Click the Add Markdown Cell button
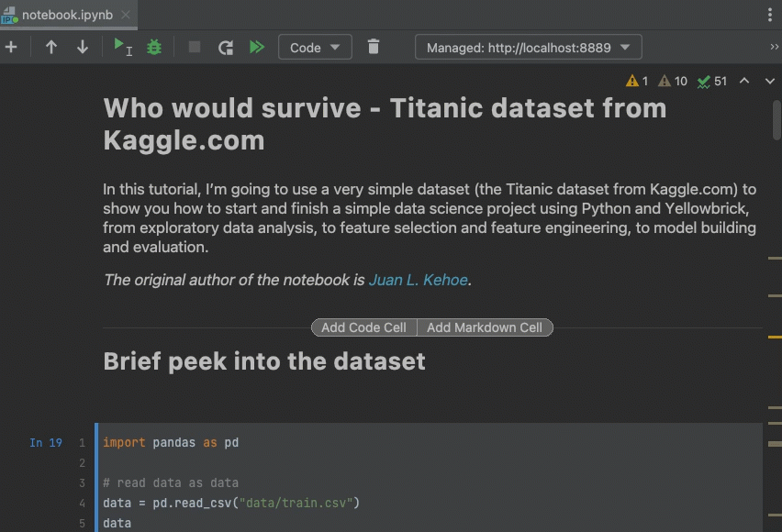The image size is (782, 532). pyautogui.click(x=485, y=327)
